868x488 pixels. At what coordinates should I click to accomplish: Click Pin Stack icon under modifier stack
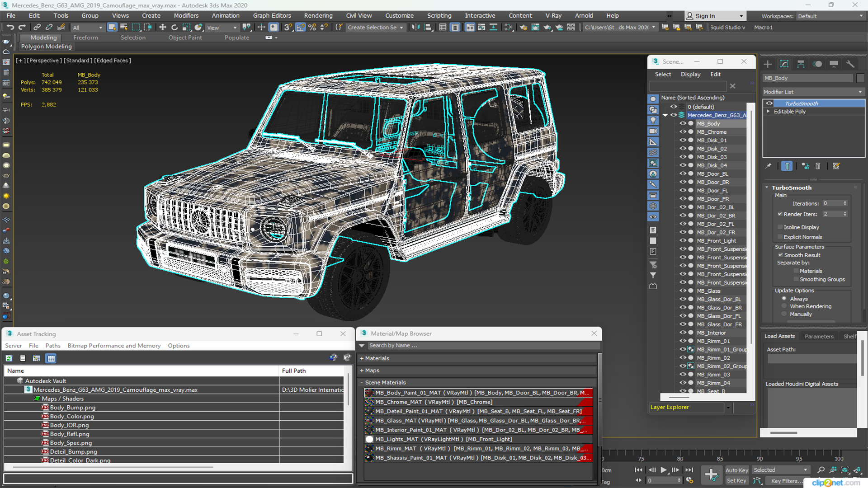pyautogui.click(x=769, y=166)
